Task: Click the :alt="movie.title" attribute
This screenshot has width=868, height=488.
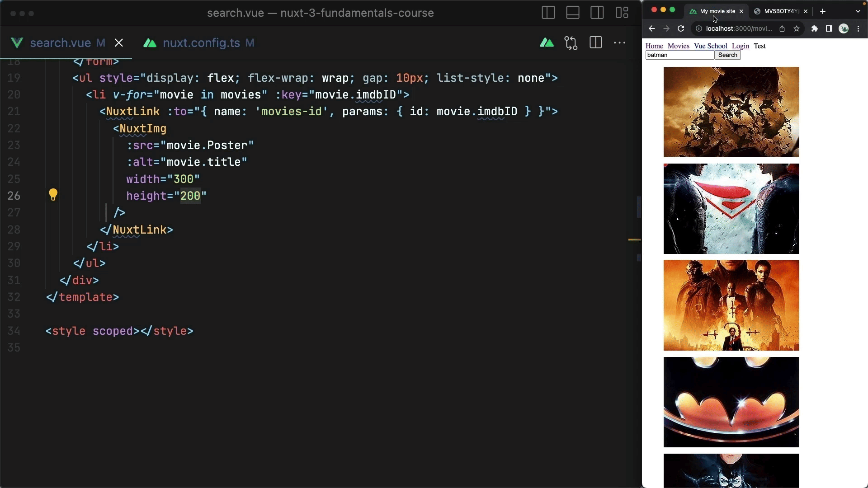Action: click(x=187, y=162)
